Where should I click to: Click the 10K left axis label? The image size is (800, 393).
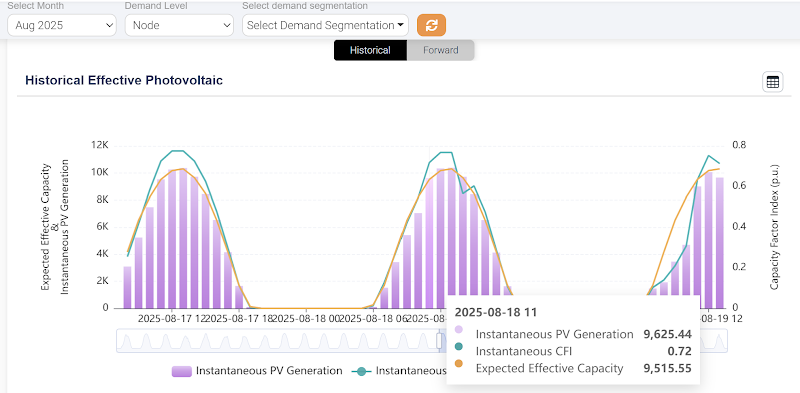[99, 172]
